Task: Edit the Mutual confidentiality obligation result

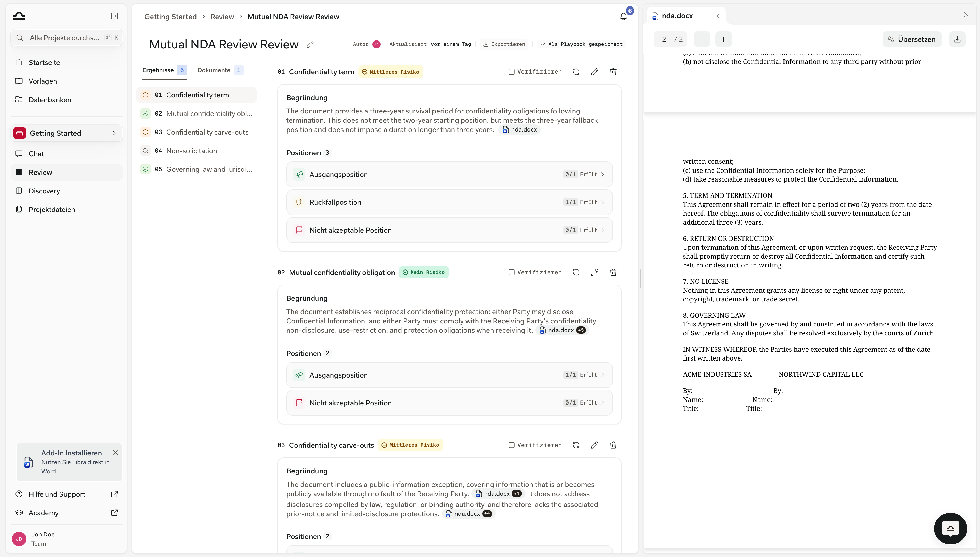Action: (x=594, y=272)
